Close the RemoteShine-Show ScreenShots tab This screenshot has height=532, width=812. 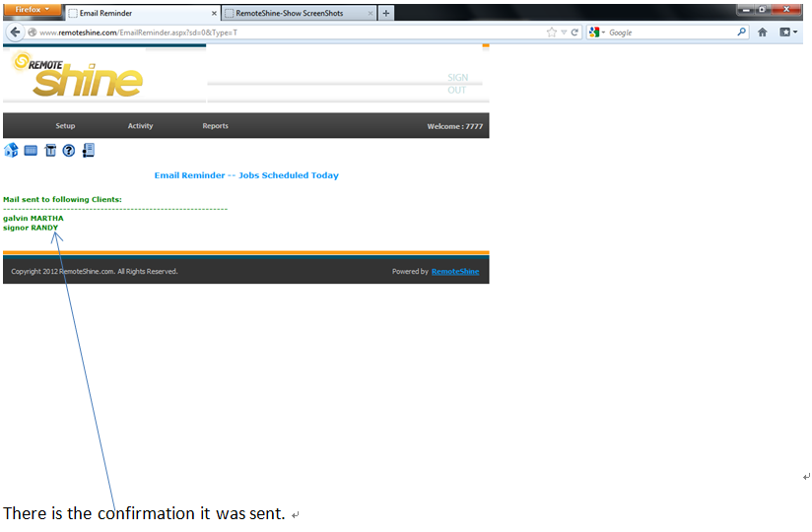pos(371,13)
